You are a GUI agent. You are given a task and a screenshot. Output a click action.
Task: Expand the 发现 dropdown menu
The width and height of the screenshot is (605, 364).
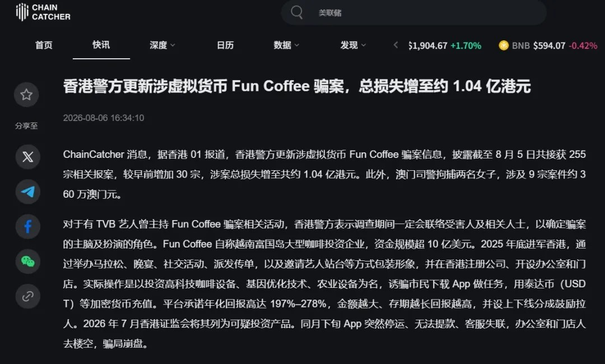click(353, 45)
